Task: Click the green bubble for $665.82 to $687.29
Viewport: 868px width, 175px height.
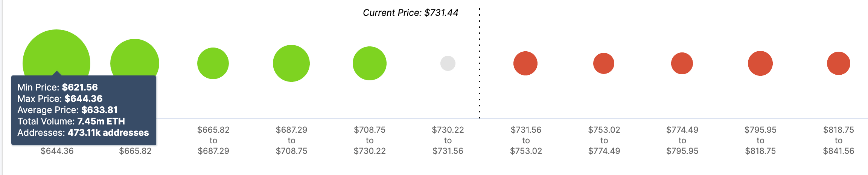Action: [213, 63]
